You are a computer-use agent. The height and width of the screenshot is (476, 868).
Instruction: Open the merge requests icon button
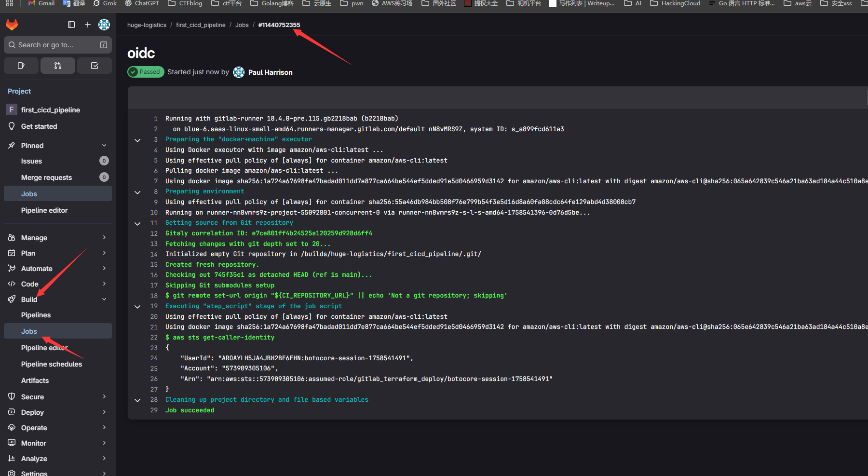pos(58,66)
